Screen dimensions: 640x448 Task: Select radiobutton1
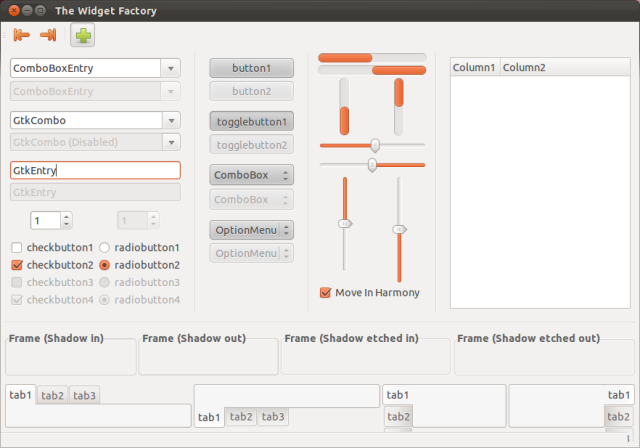(x=104, y=248)
